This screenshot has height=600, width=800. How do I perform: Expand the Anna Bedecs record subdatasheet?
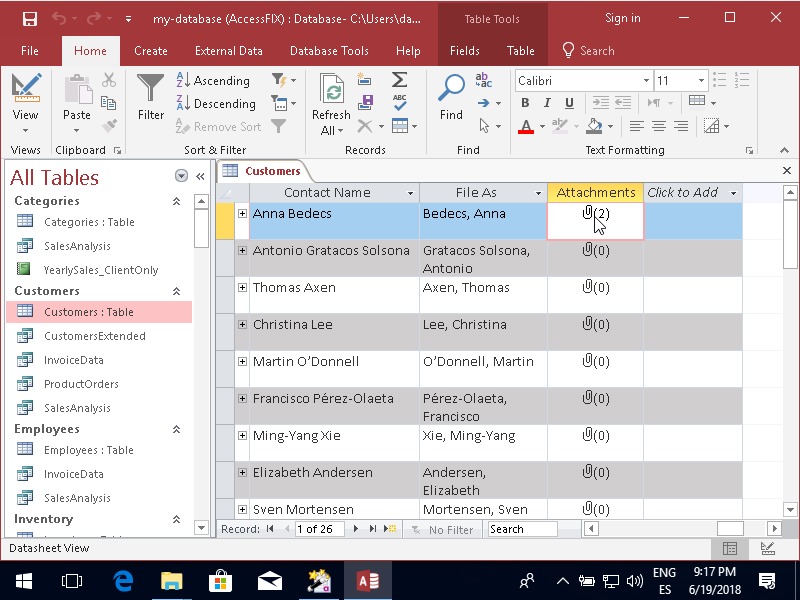(x=242, y=213)
